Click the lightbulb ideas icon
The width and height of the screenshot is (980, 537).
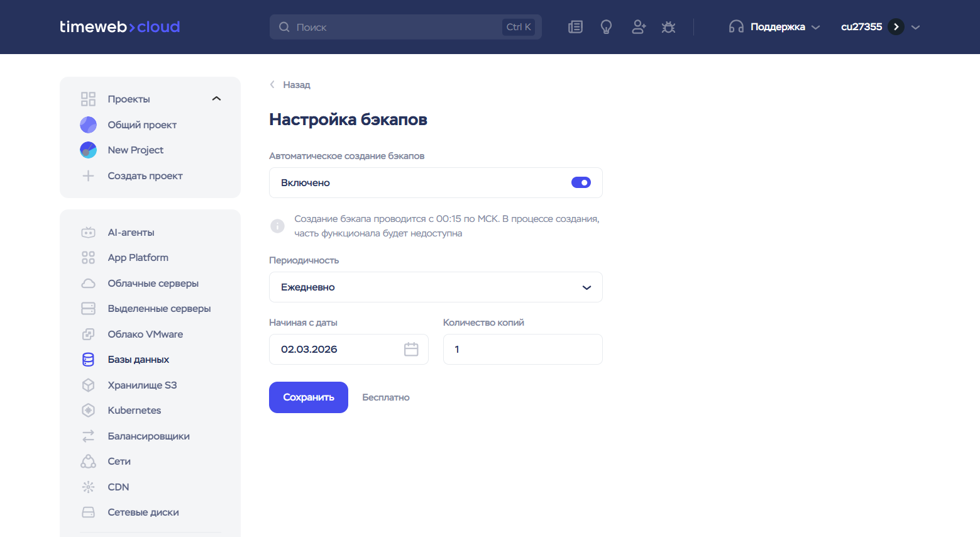pos(606,27)
